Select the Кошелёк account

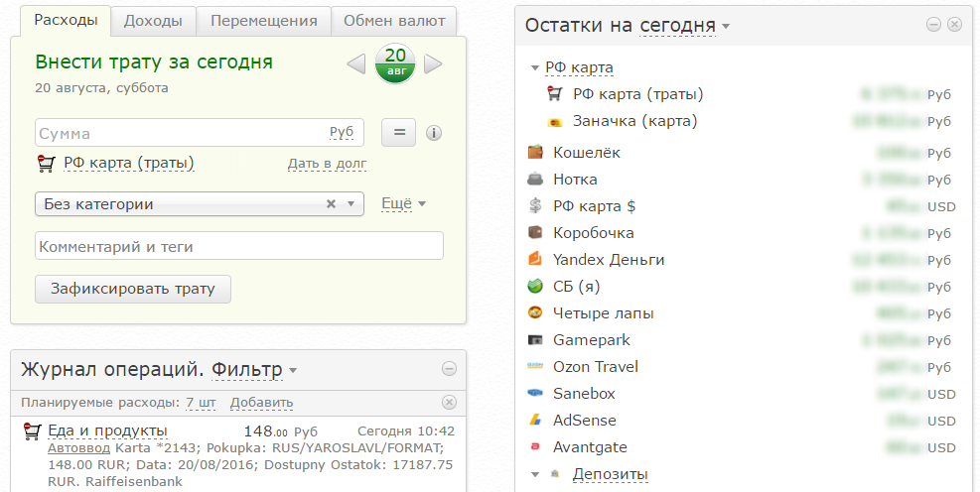pyautogui.click(x=586, y=153)
